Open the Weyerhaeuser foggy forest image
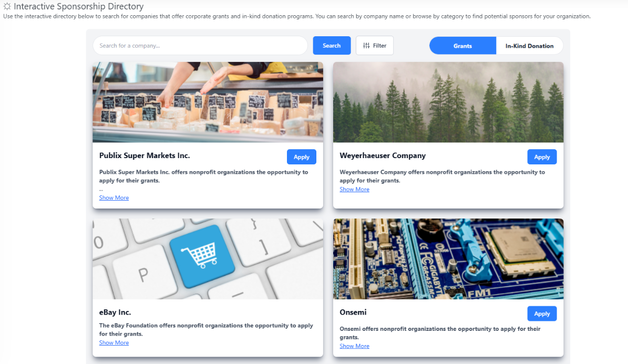The image size is (628, 364). 448,102
